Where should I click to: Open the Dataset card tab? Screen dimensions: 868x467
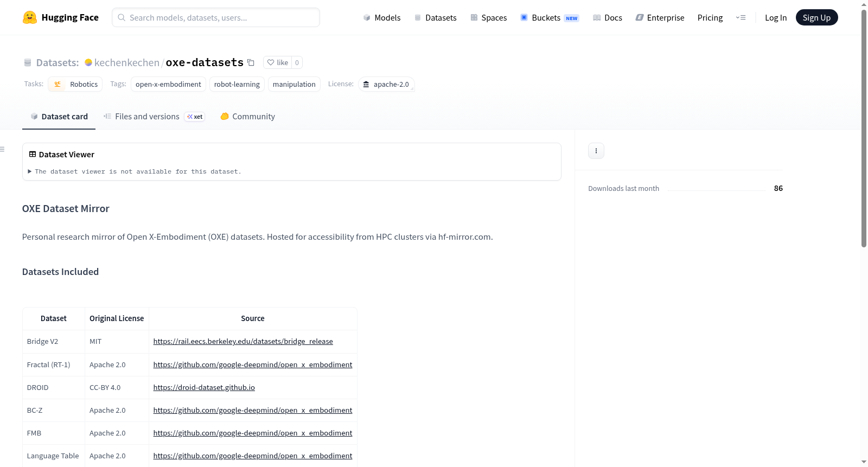tap(59, 117)
